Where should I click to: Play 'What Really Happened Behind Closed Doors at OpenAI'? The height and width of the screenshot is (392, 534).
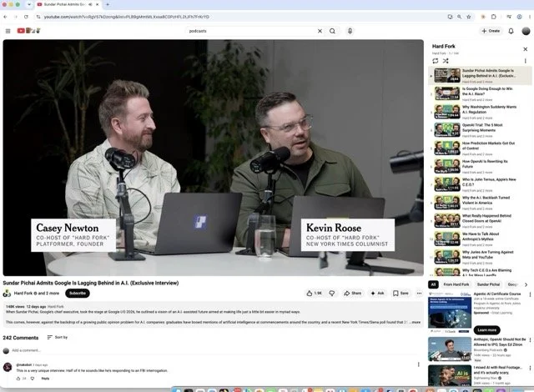481,220
